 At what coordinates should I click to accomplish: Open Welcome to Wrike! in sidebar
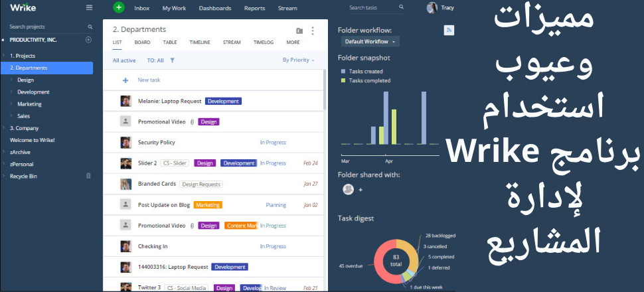tap(33, 140)
